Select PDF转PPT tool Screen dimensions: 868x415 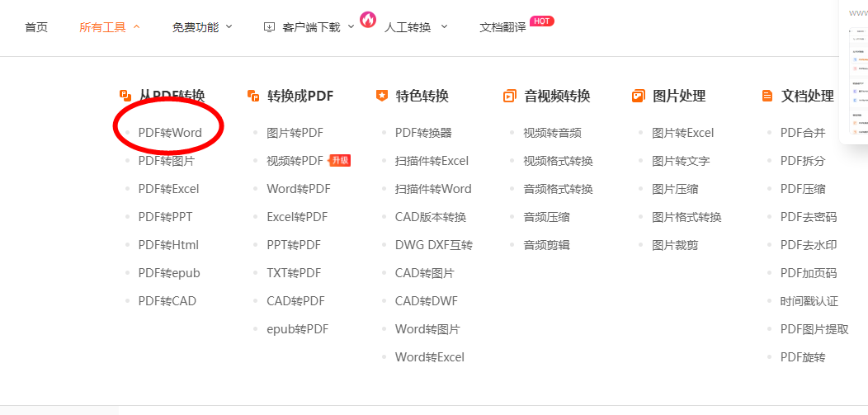tap(166, 217)
